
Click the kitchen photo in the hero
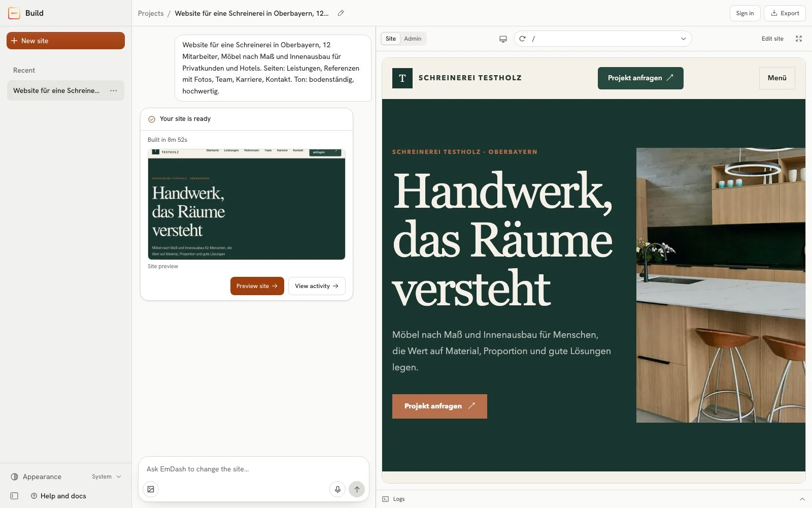[721, 285]
